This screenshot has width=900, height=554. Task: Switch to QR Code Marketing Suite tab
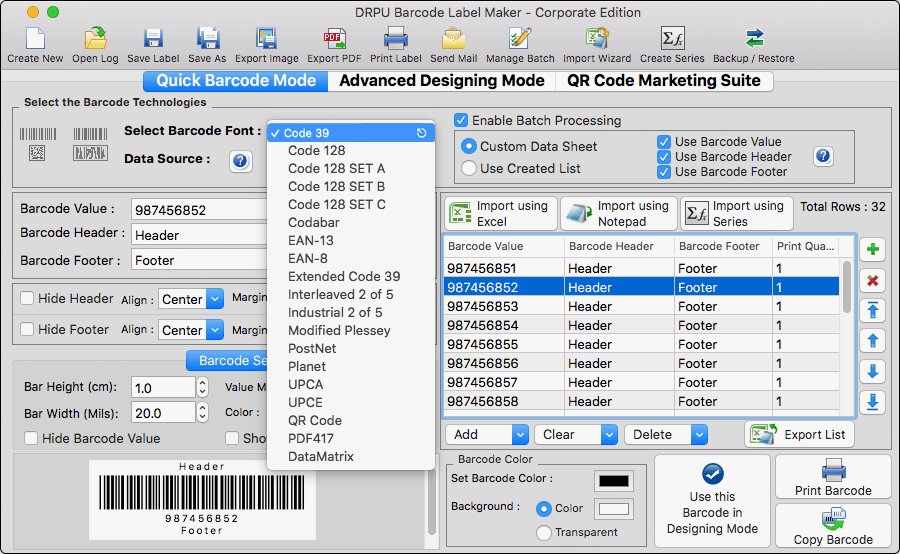point(664,80)
